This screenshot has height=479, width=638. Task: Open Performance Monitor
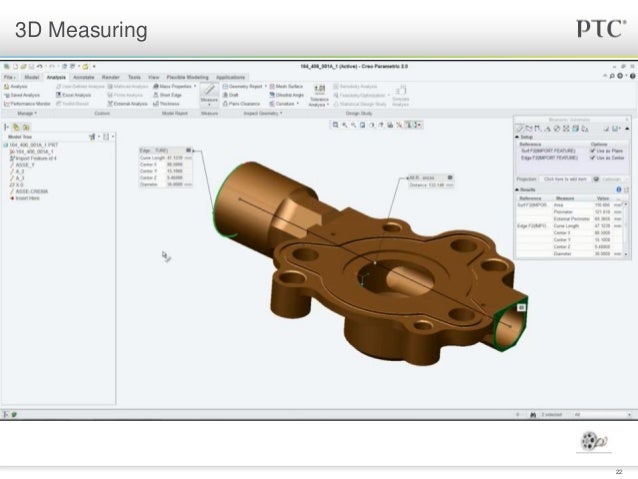tap(27, 104)
